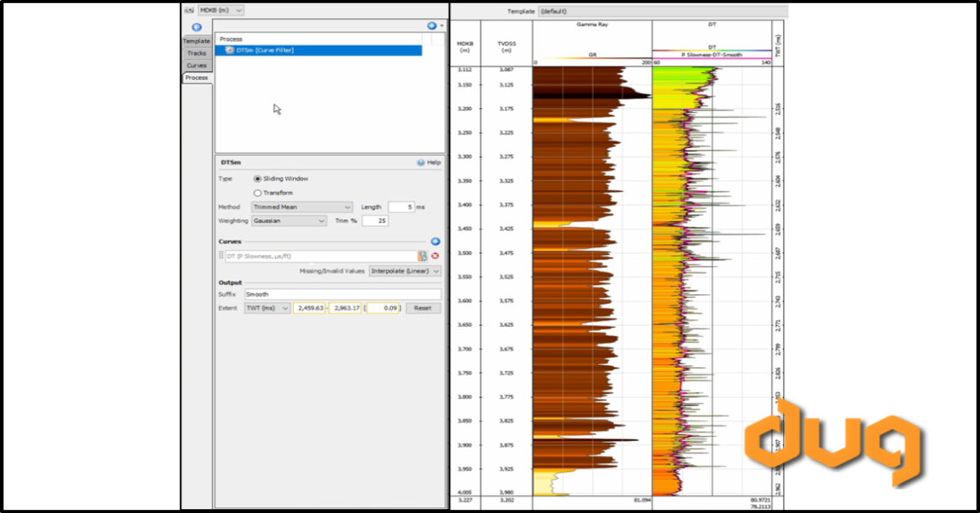Open the Tracks tab
980x513 pixels.
point(196,53)
